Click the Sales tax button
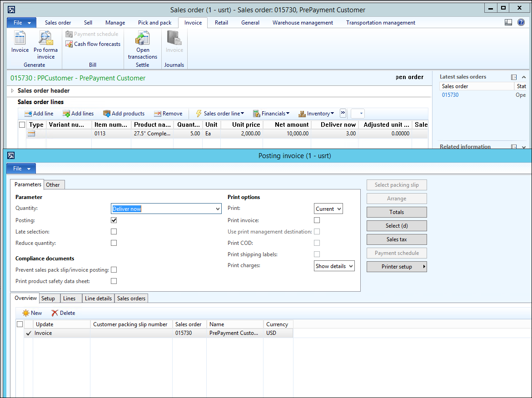The image size is (532, 398). (396, 239)
